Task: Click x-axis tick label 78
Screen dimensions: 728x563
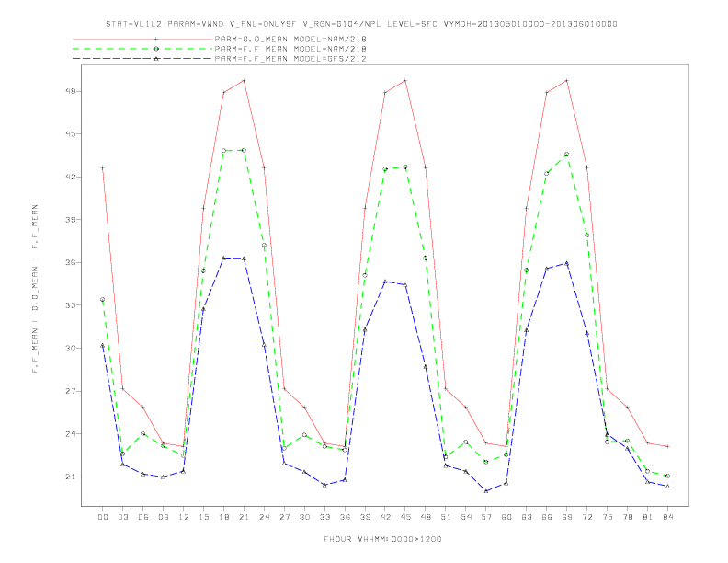Action: coord(628,517)
